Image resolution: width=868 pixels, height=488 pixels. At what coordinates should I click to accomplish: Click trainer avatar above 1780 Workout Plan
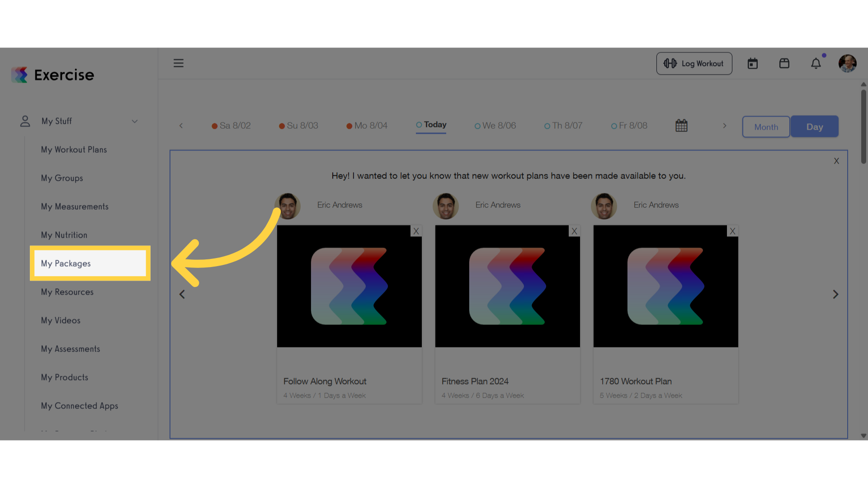[604, 206]
